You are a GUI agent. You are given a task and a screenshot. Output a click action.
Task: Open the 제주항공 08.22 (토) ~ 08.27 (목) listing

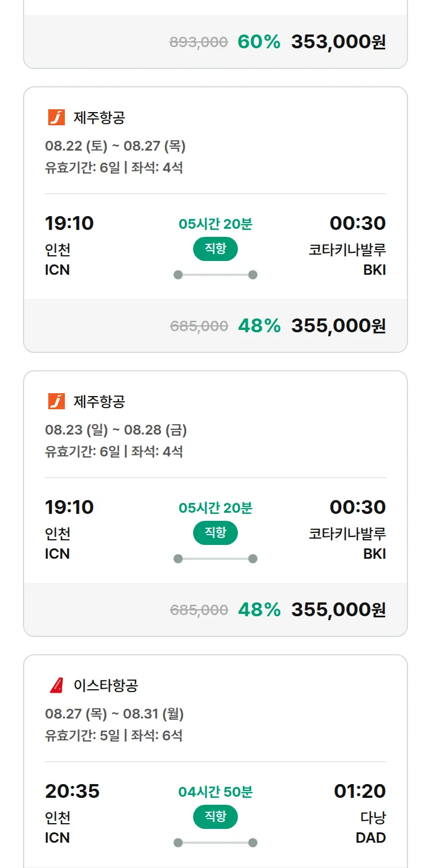(215, 220)
